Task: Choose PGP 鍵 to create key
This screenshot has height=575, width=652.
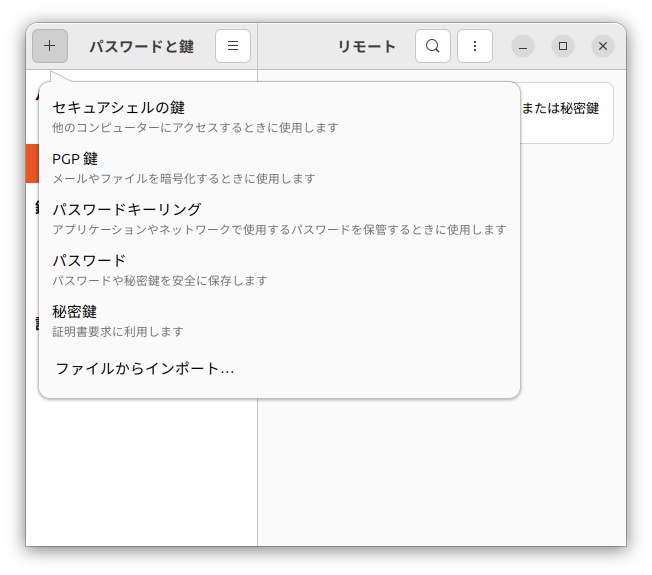Action: point(75,158)
